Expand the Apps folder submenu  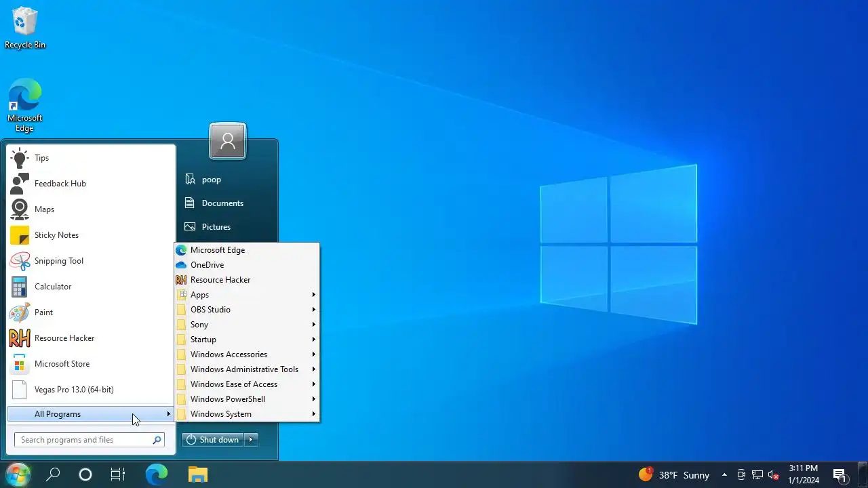[247, 295]
